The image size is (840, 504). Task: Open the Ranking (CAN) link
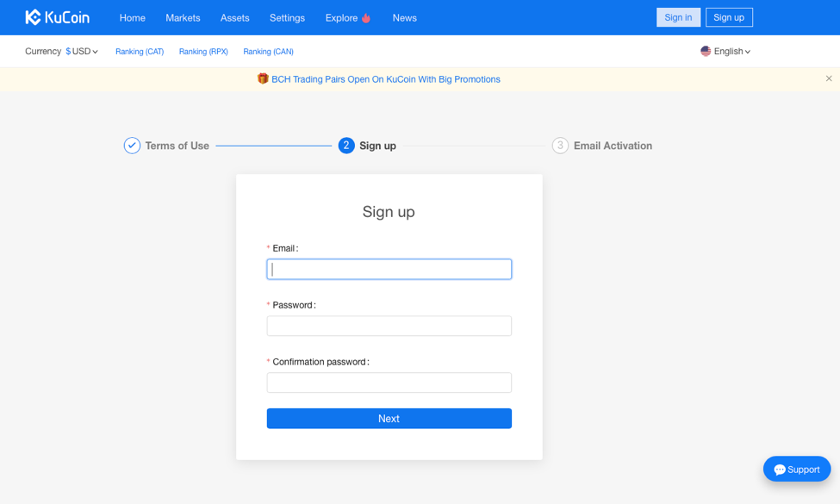pyautogui.click(x=268, y=52)
